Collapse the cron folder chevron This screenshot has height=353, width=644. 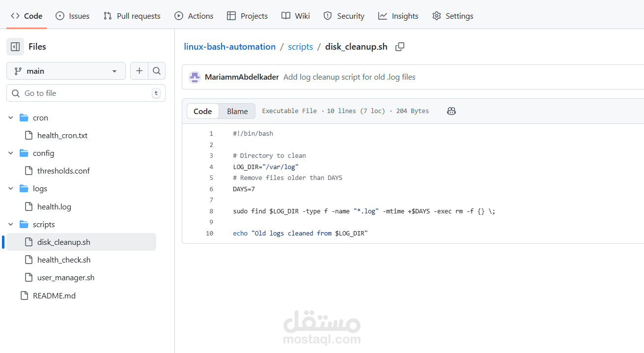click(11, 118)
